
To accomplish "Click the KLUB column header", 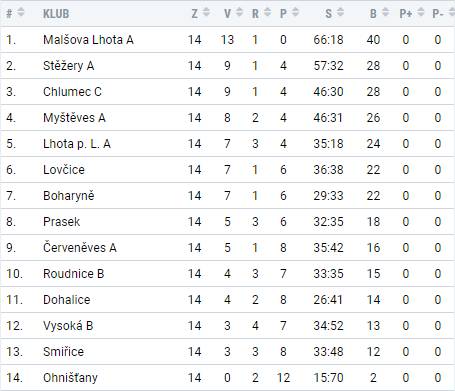I will pyautogui.click(x=56, y=14).
